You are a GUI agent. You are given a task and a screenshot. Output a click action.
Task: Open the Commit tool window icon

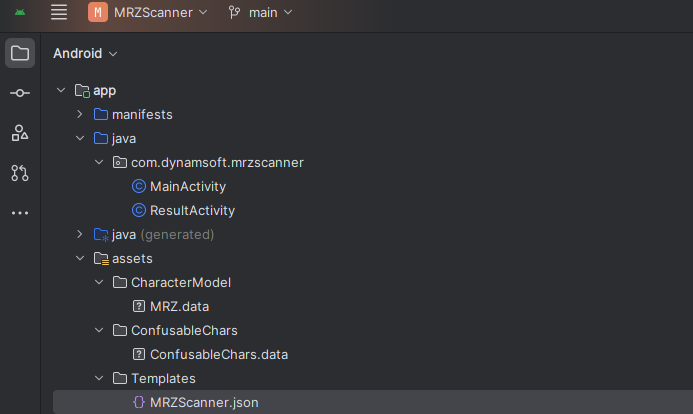(x=20, y=93)
